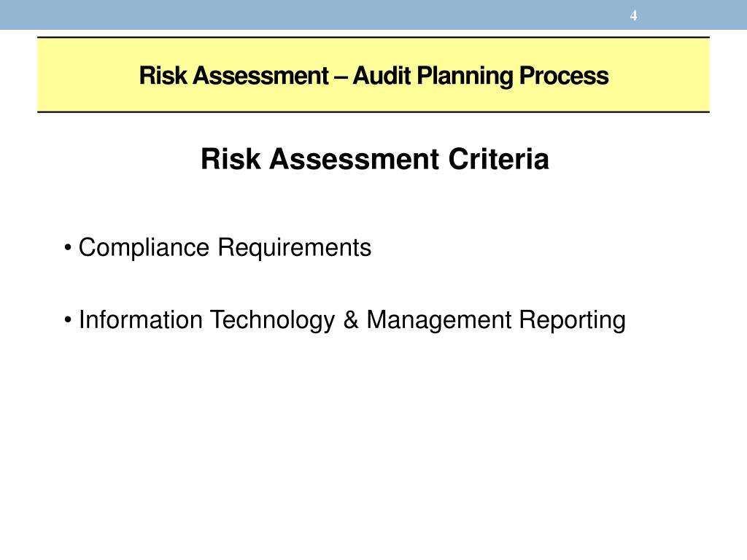Click the 'Risk Assessment Criteria' heading
Screen dimensions: 747x560
[x=374, y=158]
